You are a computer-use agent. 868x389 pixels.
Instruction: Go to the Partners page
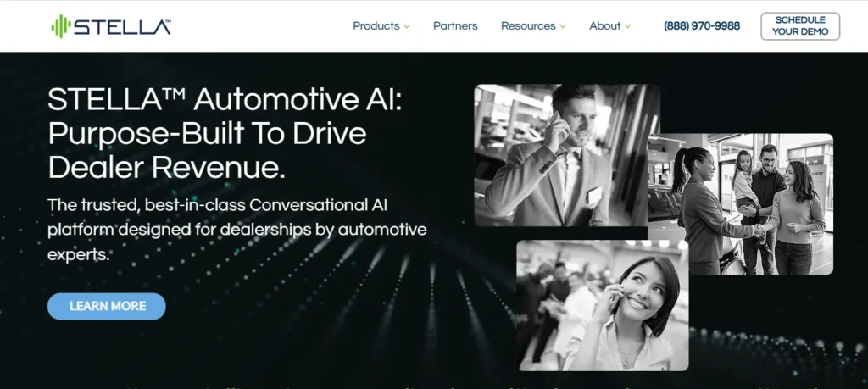(x=455, y=26)
